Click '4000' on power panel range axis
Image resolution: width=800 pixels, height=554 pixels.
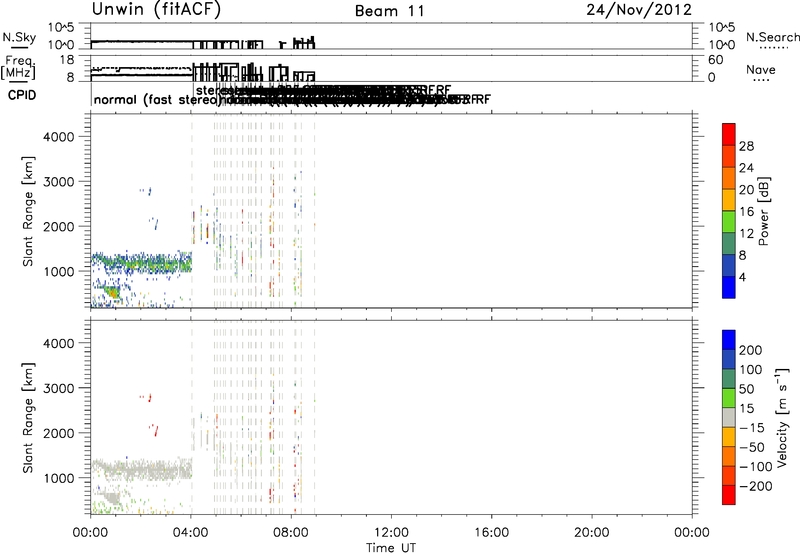[58, 136]
